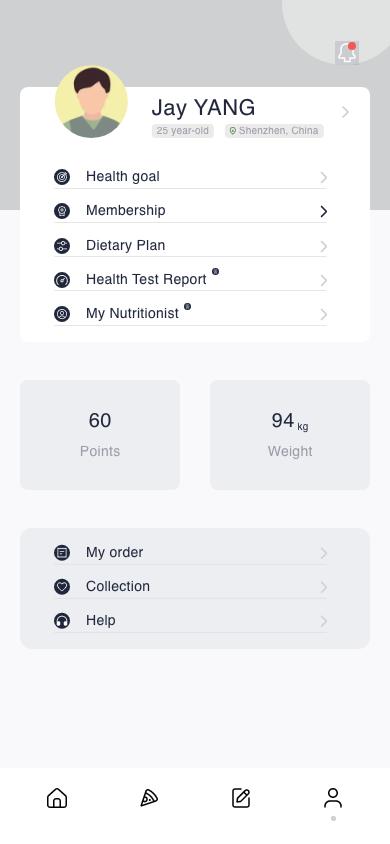This screenshot has height=844, width=390.
Task: Click the Membership badge icon
Action: coord(62,210)
